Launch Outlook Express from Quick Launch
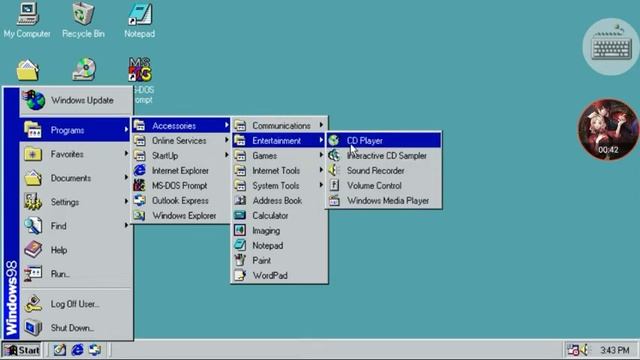The image size is (640, 360). (95, 350)
